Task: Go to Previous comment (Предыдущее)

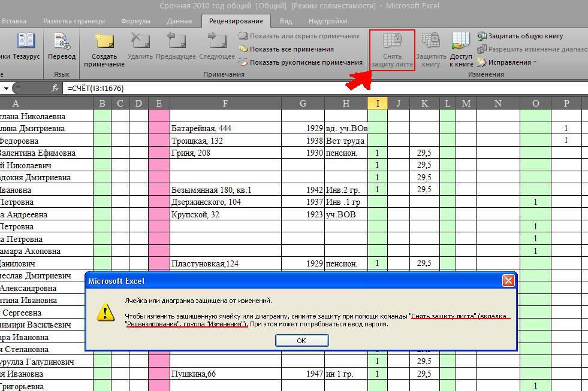Action: pos(176,42)
